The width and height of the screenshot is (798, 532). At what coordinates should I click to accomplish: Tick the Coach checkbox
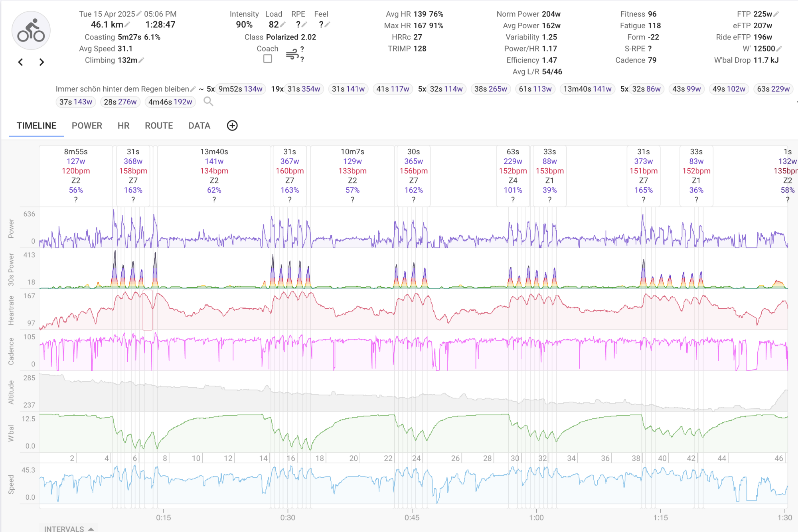tap(268, 59)
